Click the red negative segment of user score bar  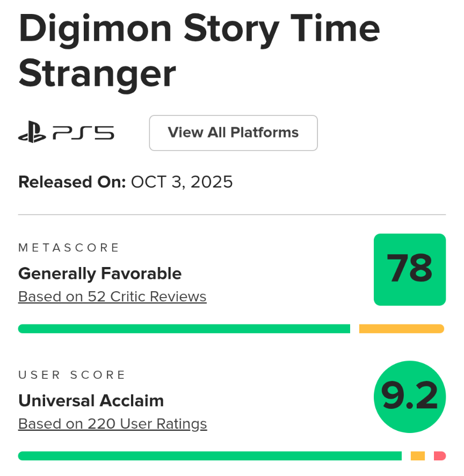point(440,456)
